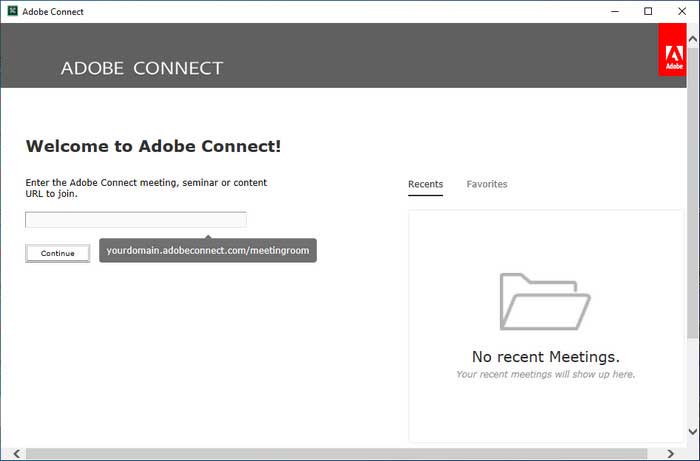Click the ADOBE CONNECT header text
Viewport: 700px width, 461px height.
(142, 68)
